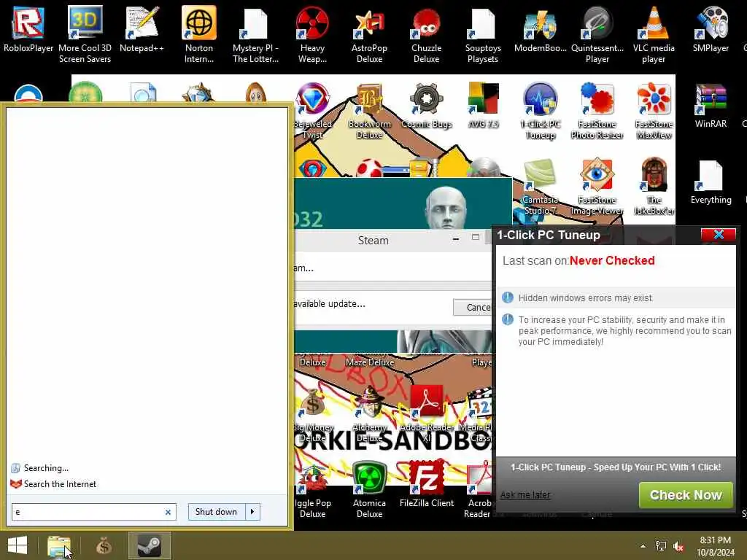
Task: Open VLC media player icon
Action: coord(654,35)
